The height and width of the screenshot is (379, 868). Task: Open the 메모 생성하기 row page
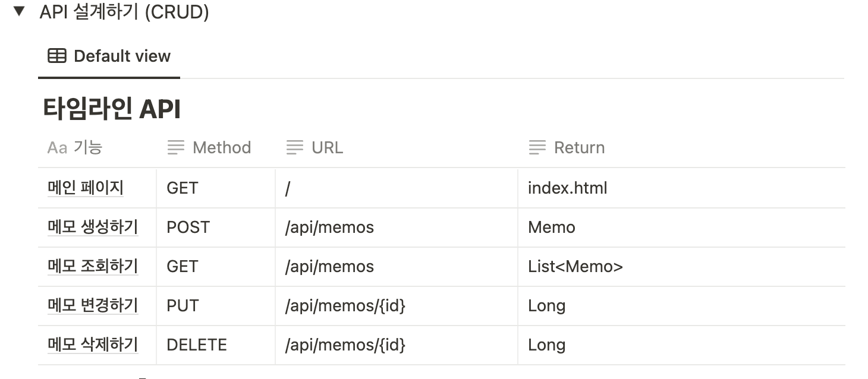click(x=93, y=227)
